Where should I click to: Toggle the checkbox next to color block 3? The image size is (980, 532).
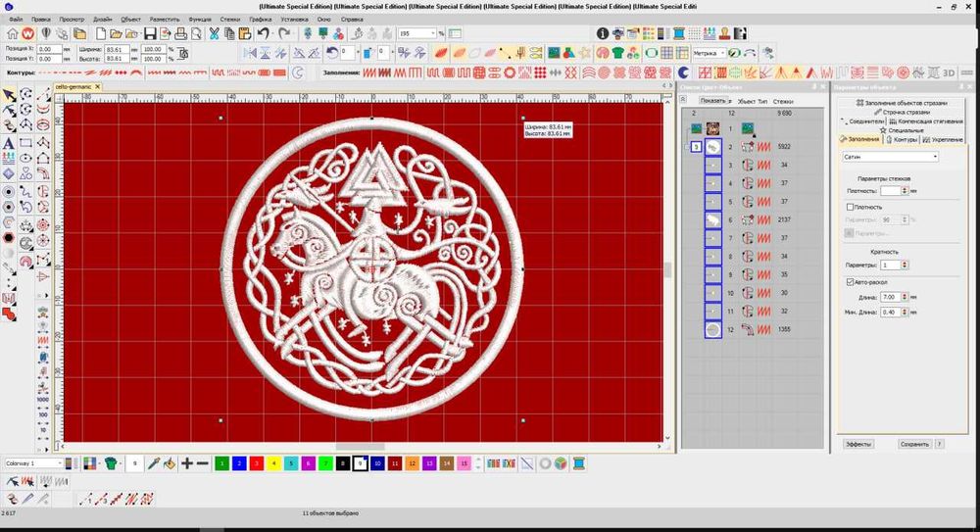click(686, 147)
